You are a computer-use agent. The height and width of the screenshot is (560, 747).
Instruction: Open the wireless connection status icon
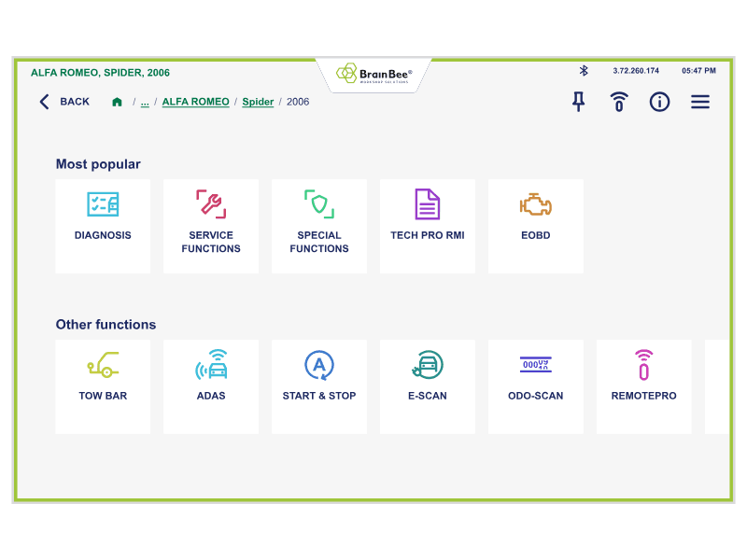[618, 102]
